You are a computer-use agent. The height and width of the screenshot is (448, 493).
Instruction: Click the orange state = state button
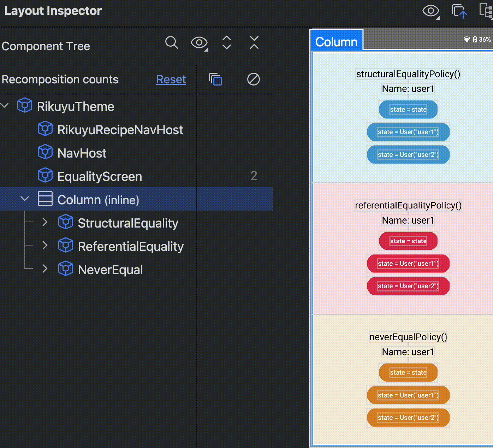coord(408,372)
